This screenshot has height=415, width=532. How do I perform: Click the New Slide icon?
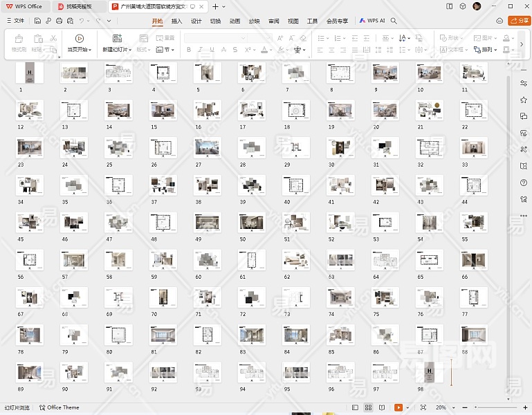click(116, 39)
